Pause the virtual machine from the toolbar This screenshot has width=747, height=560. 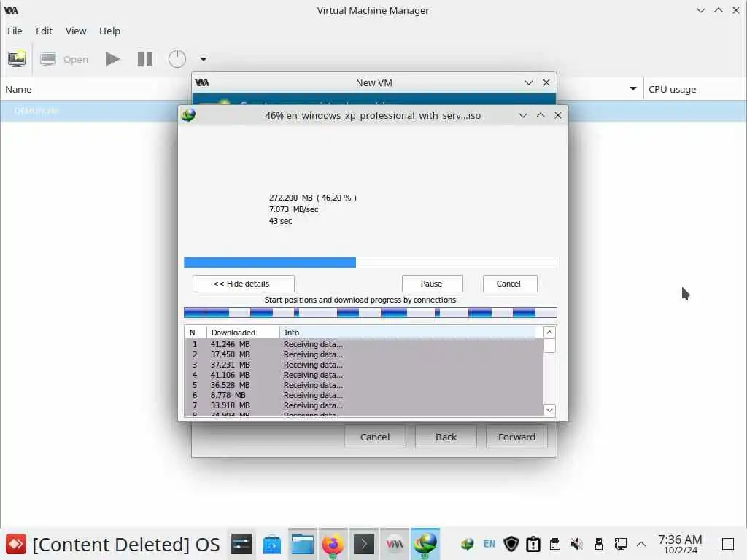tap(145, 59)
